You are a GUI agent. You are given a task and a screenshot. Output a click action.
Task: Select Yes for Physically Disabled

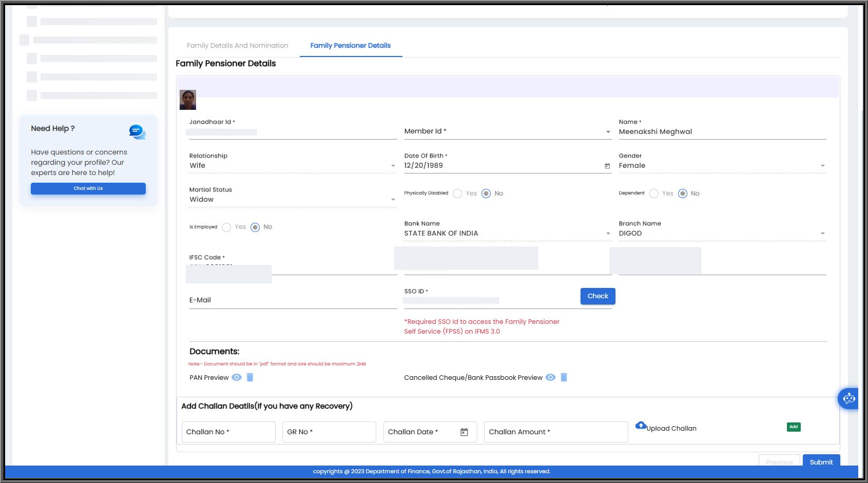pyautogui.click(x=457, y=194)
